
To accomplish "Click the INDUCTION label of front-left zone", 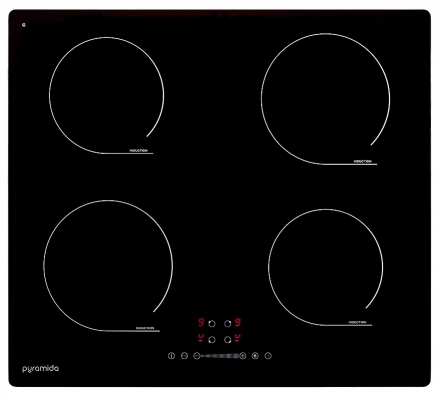I will 145,328.
